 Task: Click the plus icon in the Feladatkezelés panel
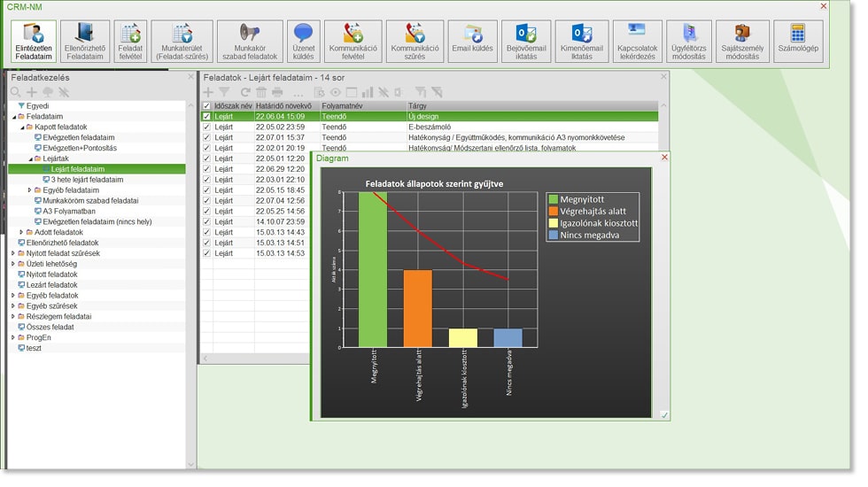click(x=32, y=92)
